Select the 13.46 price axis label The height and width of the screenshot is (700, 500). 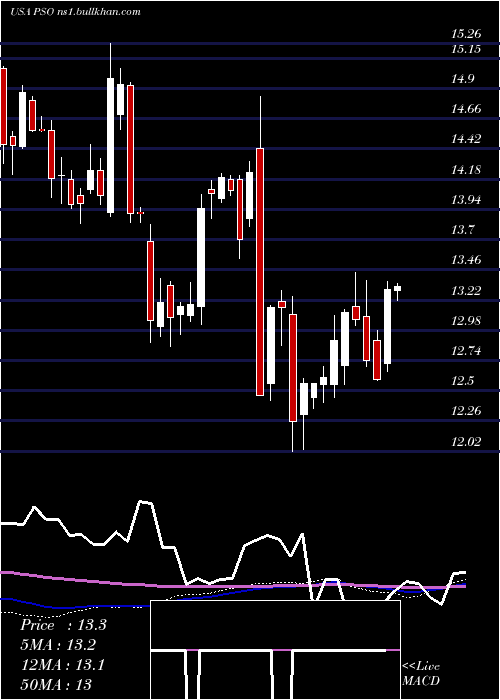click(466, 260)
